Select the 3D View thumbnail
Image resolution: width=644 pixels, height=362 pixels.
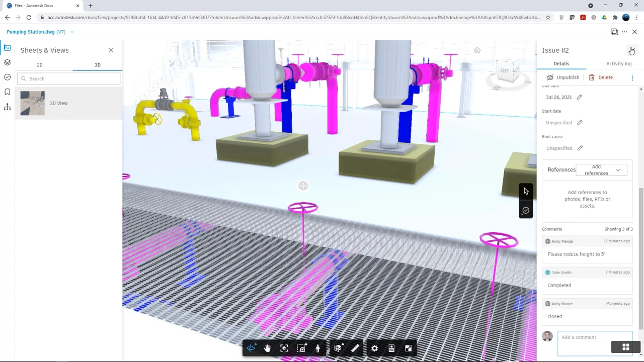(x=33, y=103)
